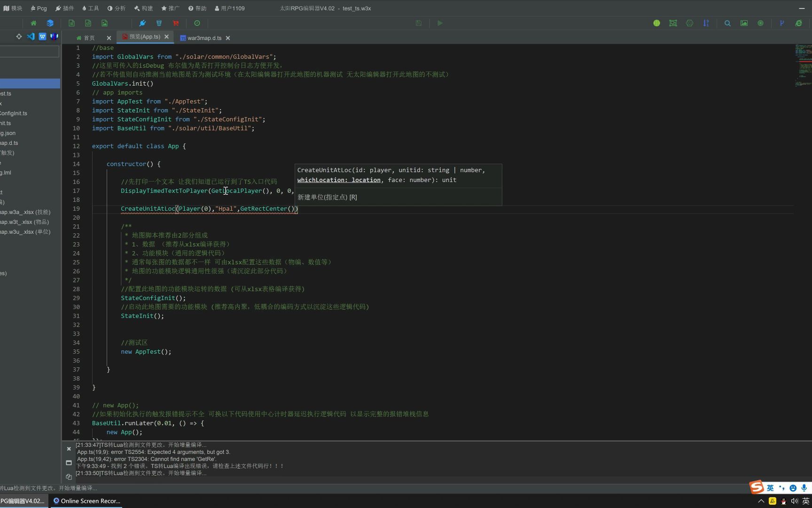
Task: Open the 推广 menu
Action: [170, 8]
